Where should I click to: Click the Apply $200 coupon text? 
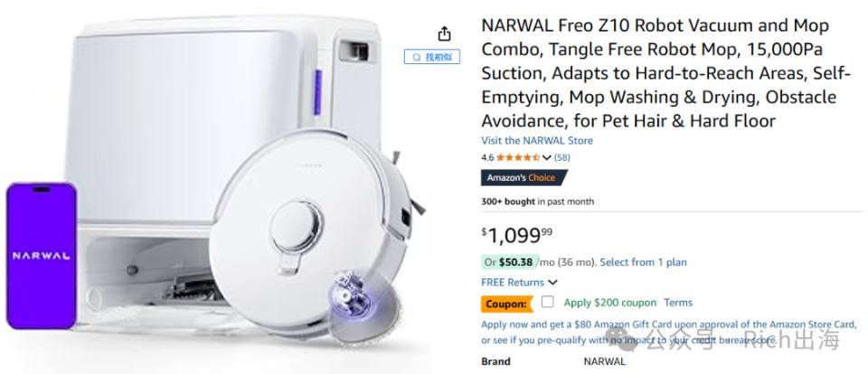[x=610, y=303]
